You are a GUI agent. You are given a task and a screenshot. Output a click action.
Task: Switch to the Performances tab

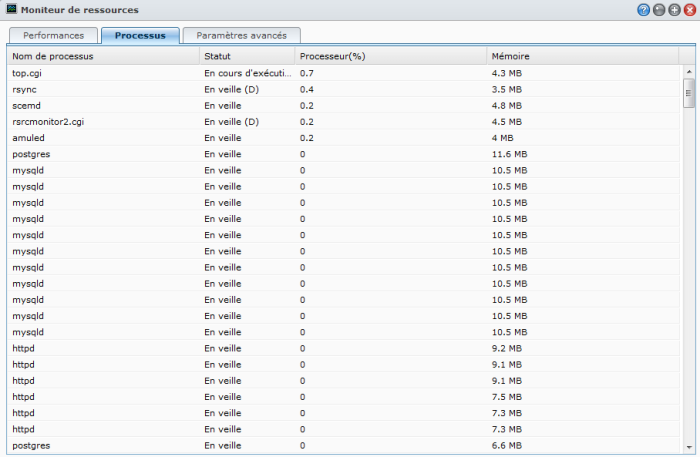pyautogui.click(x=54, y=35)
